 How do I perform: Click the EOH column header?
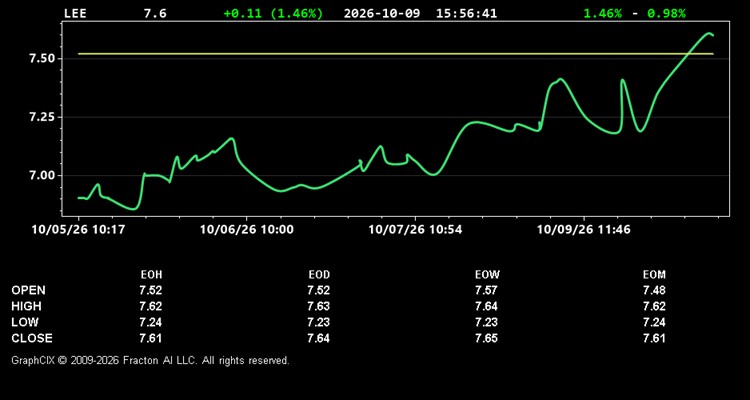151,275
